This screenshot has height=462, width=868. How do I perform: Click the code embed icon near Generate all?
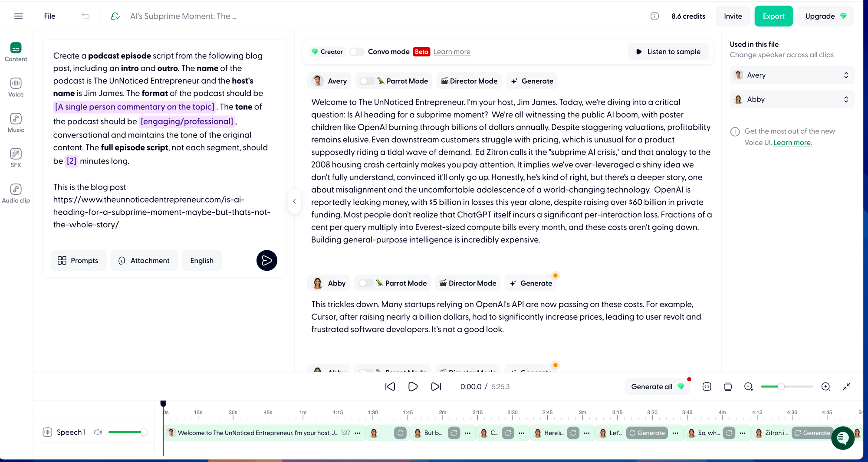(x=707, y=387)
